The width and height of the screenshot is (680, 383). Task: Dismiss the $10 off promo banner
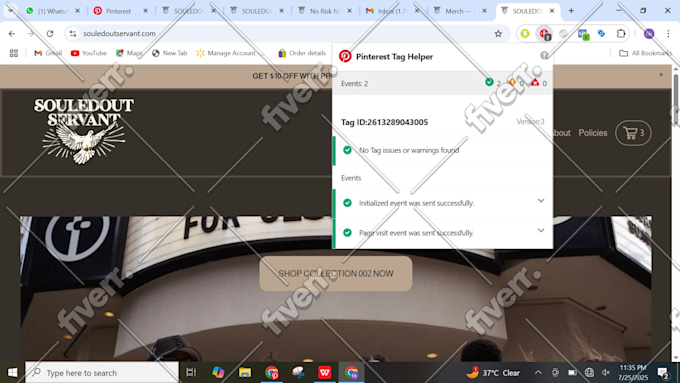(661, 75)
